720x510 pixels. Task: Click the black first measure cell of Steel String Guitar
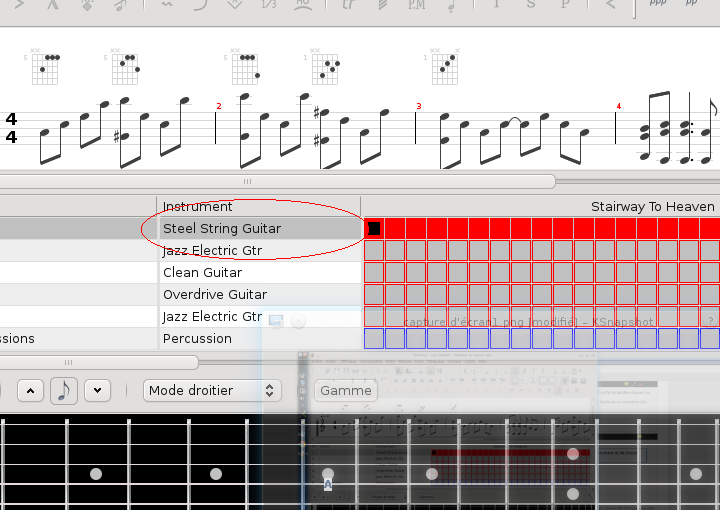point(374,229)
